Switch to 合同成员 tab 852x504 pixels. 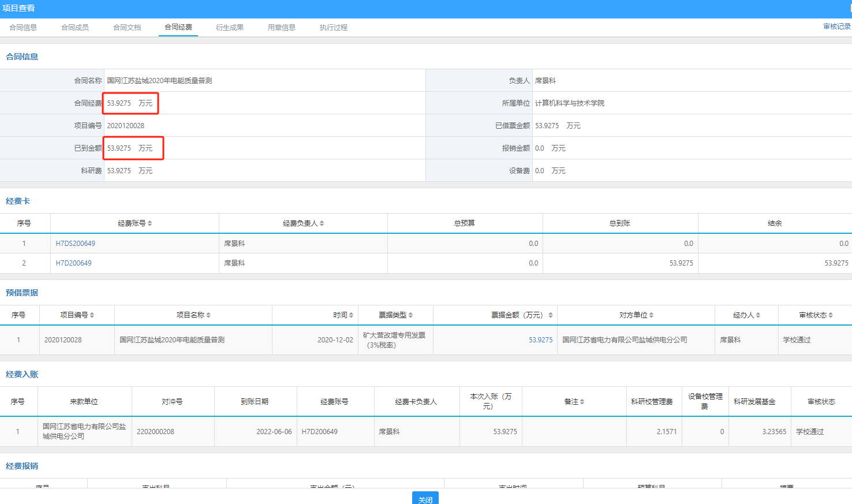(75, 27)
